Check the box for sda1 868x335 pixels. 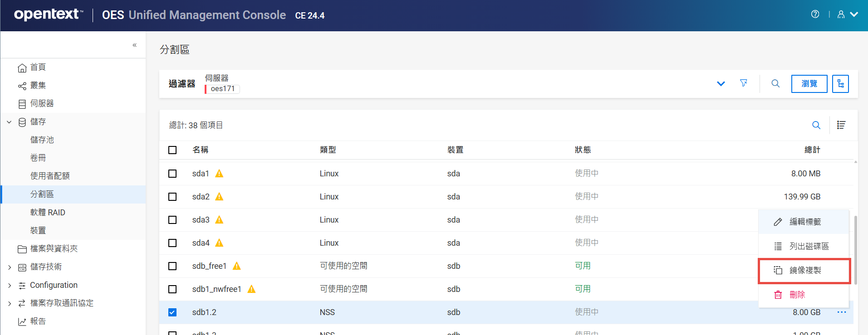point(172,174)
